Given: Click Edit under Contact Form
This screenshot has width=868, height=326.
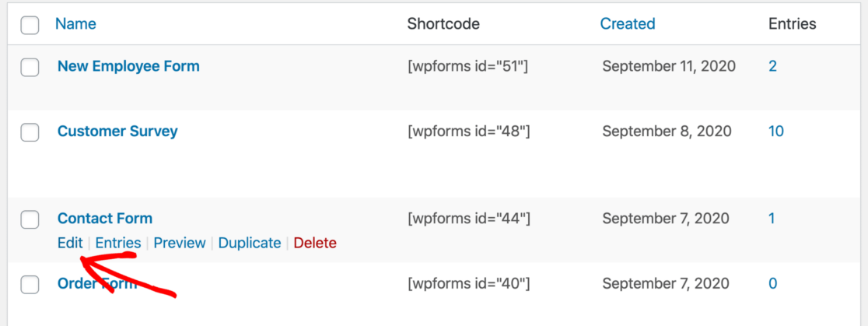Looking at the screenshot, I should pyautogui.click(x=70, y=243).
